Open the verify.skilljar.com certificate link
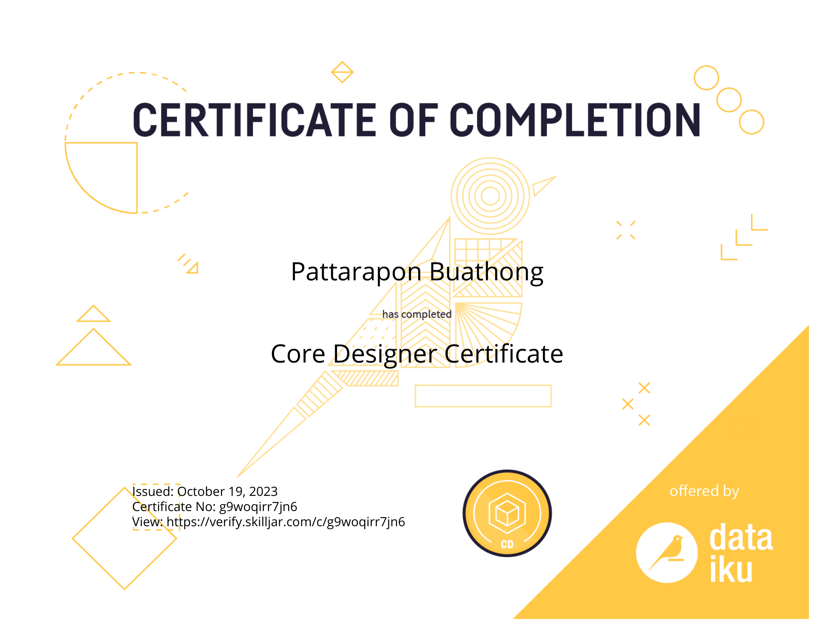The image size is (834, 644). click(x=285, y=522)
